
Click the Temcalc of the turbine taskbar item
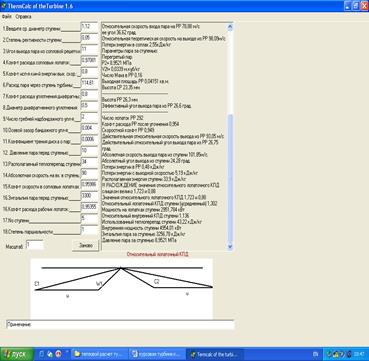tap(215, 354)
